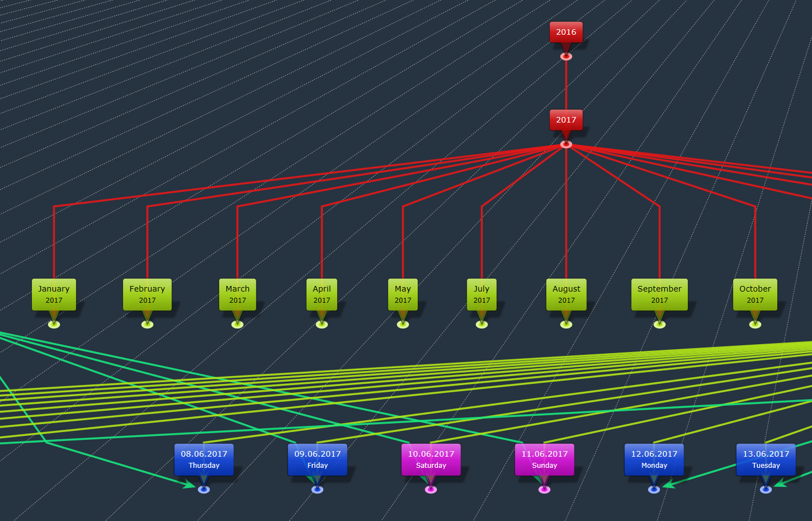Select the 2017 year node
Viewport: 812px width, 521px height.
[x=566, y=120]
